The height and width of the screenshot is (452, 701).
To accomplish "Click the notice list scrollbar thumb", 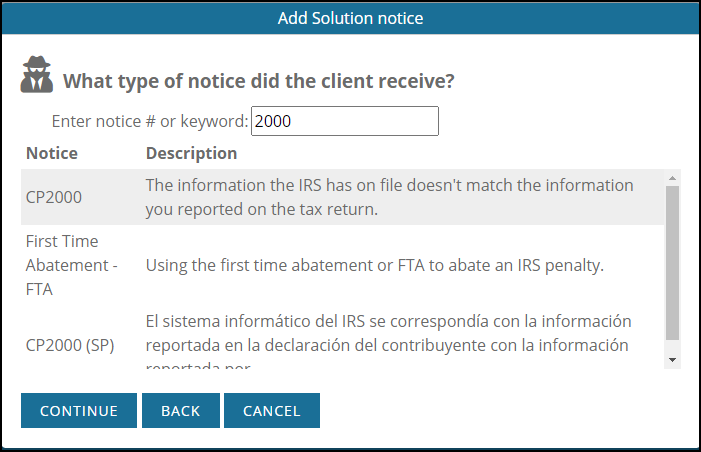I will [x=672, y=263].
